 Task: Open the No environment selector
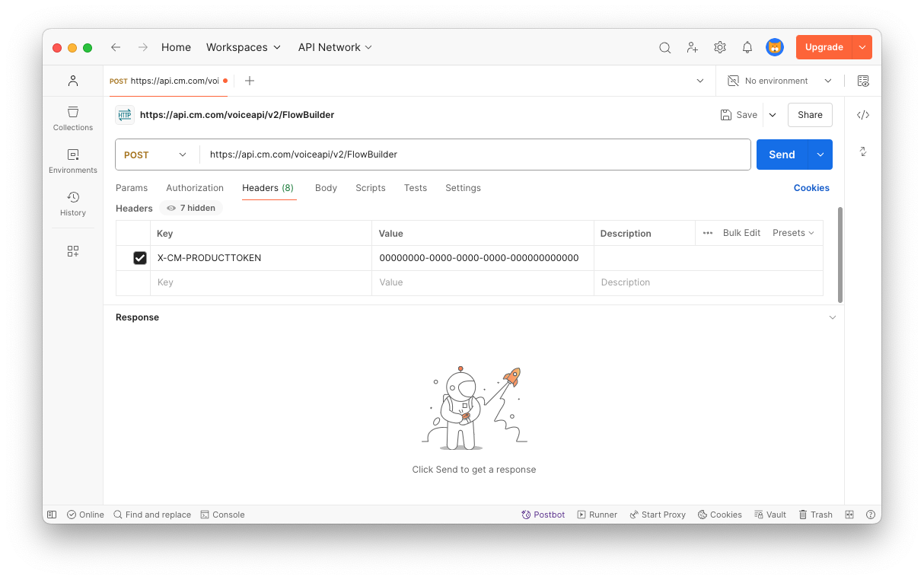click(779, 81)
